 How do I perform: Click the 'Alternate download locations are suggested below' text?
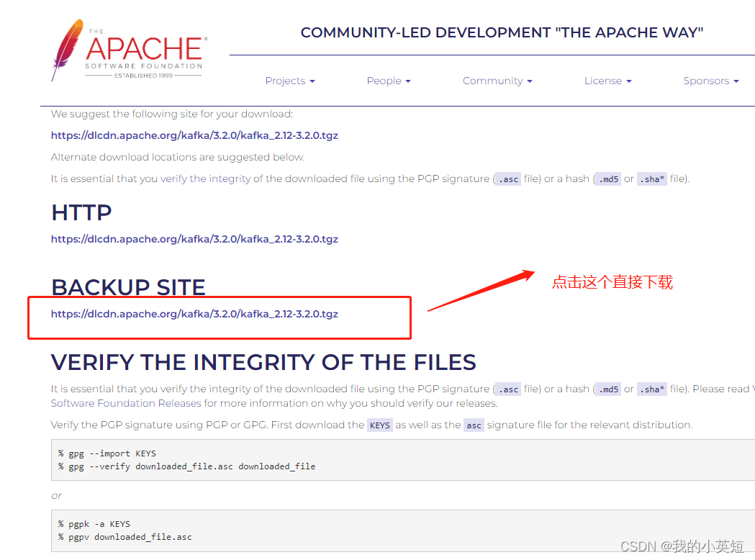178,157
